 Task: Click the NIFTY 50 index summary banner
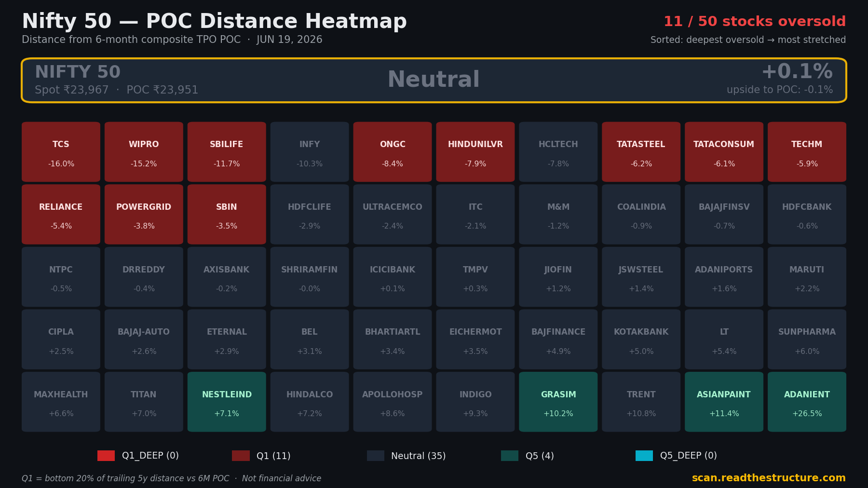pos(434,81)
